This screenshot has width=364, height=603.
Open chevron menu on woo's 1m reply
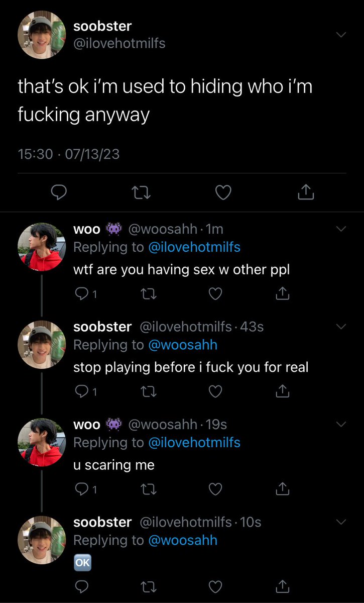pyautogui.click(x=341, y=229)
